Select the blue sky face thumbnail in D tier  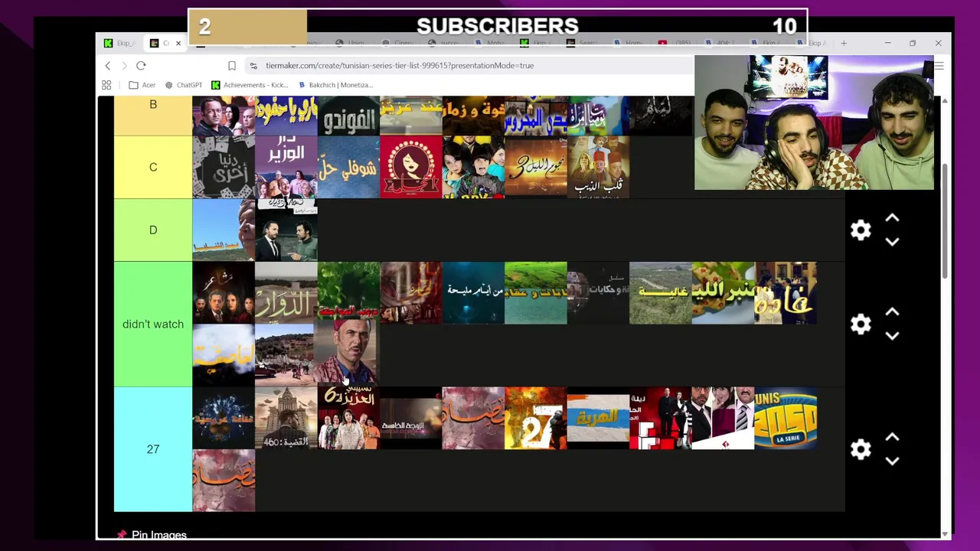(x=224, y=230)
